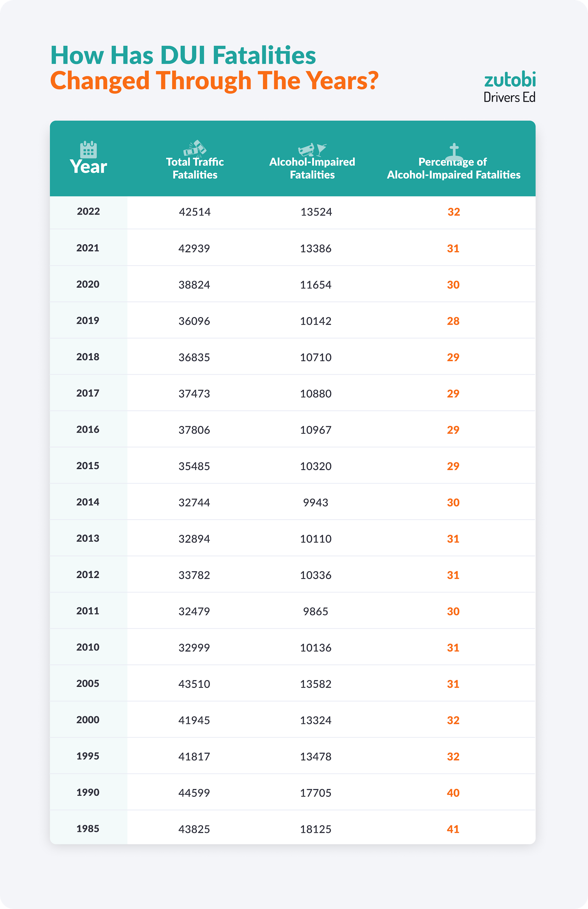Select the Total Traffic Fatalities header
Viewport: 588px width, 909px height.
(195, 168)
